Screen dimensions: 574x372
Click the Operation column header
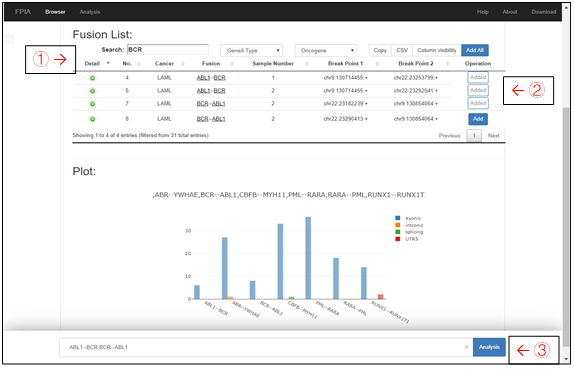click(478, 63)
